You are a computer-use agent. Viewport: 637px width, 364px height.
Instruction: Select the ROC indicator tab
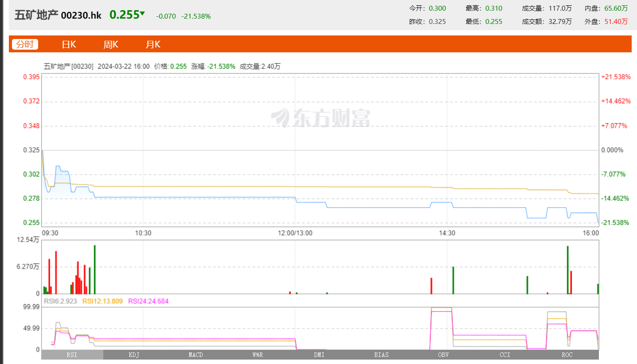[567, 355]
